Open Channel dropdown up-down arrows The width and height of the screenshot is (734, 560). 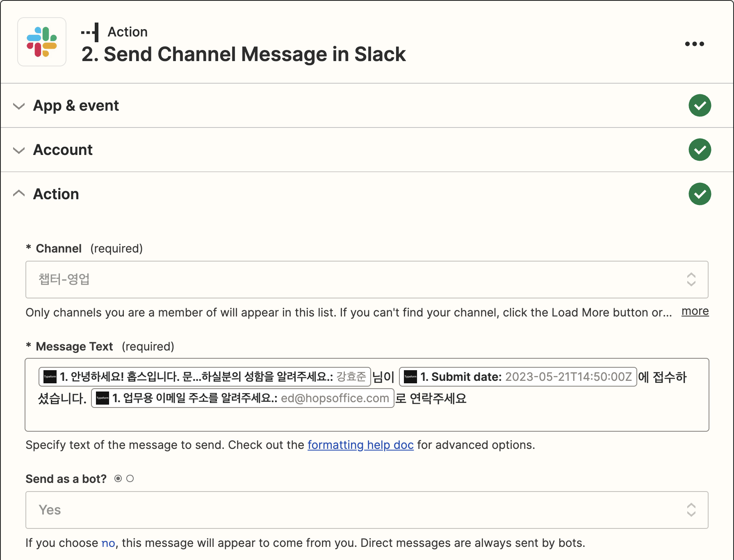(691, 280)
